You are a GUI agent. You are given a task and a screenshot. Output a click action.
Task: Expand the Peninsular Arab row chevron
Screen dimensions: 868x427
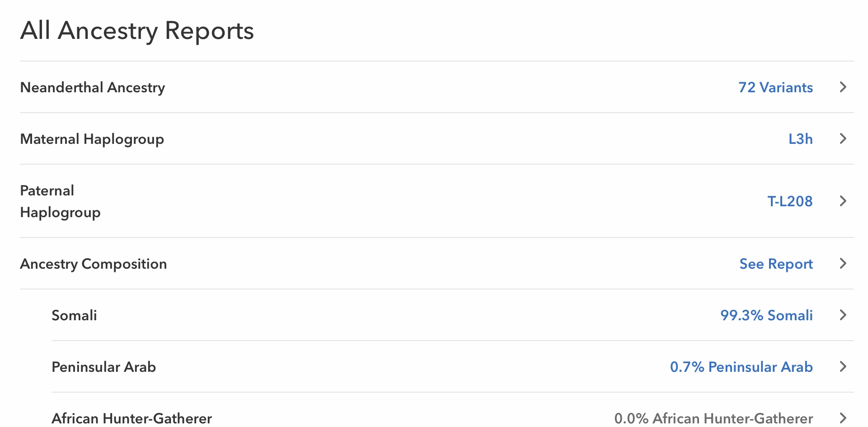(843, 366)
